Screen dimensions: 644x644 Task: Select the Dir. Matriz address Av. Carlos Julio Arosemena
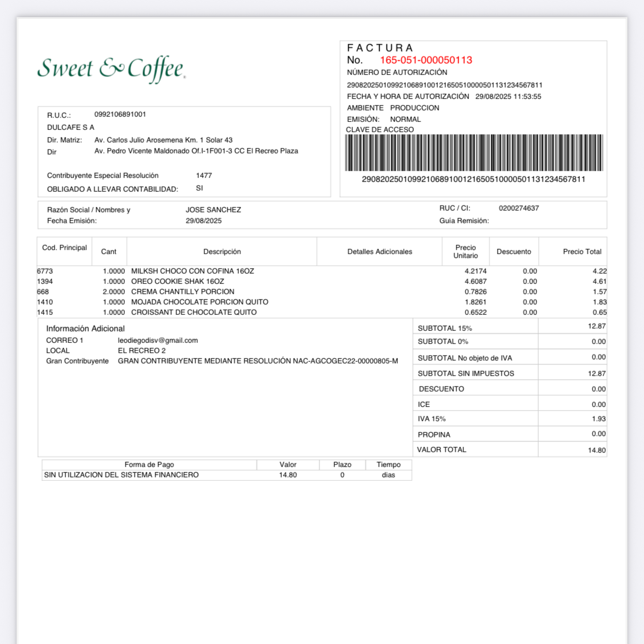(x=164, y=140)
